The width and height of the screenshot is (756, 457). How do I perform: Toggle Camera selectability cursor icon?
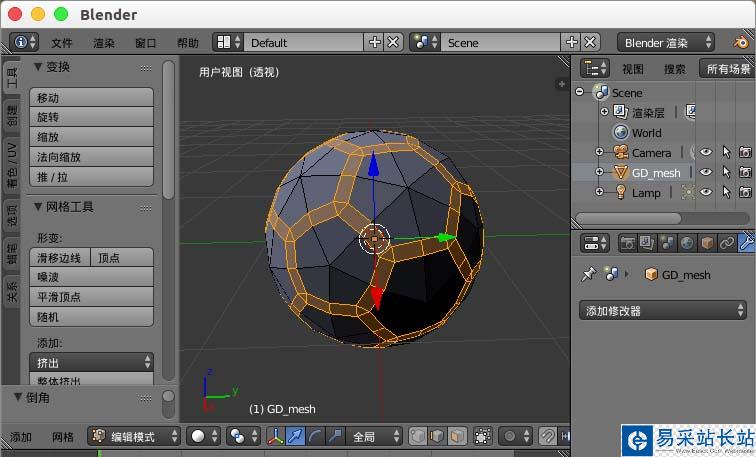[726, 152]
